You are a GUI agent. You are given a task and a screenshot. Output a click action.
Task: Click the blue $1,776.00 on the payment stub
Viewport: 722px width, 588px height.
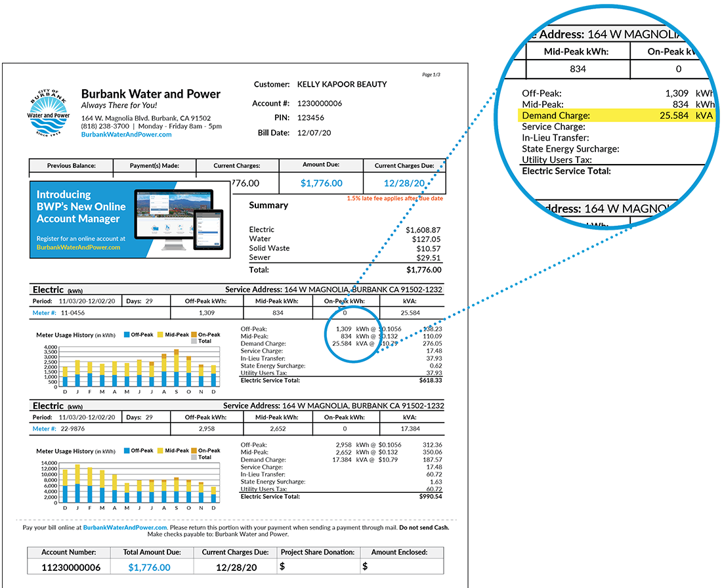pyautogui.click(x=149, y=567)
